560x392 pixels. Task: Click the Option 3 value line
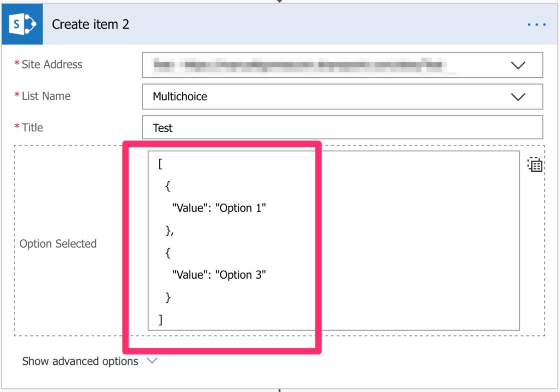(x=219, y=275)
